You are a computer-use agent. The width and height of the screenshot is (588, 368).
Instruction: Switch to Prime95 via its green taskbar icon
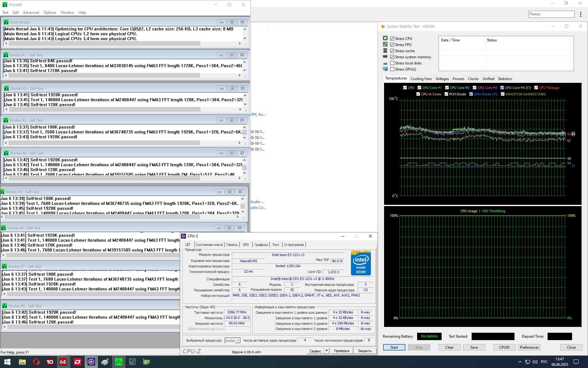tap(119, 362)
